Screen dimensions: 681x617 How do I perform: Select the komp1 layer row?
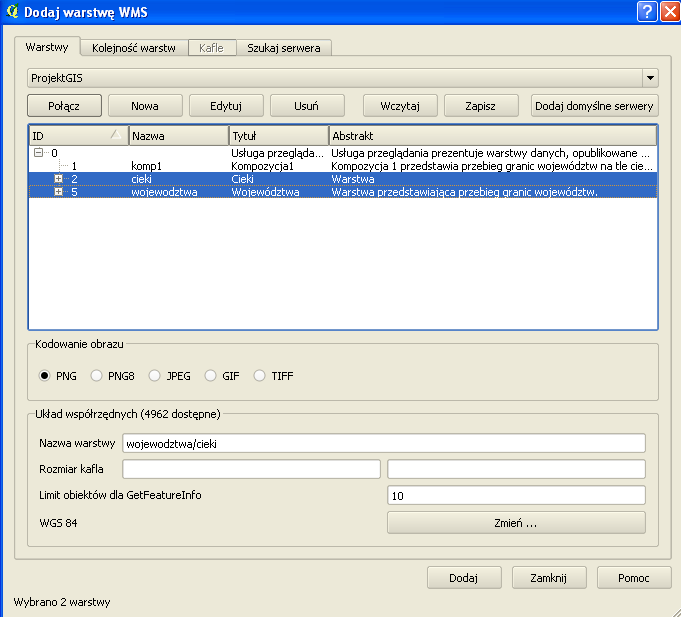click(x=343, y=166)
